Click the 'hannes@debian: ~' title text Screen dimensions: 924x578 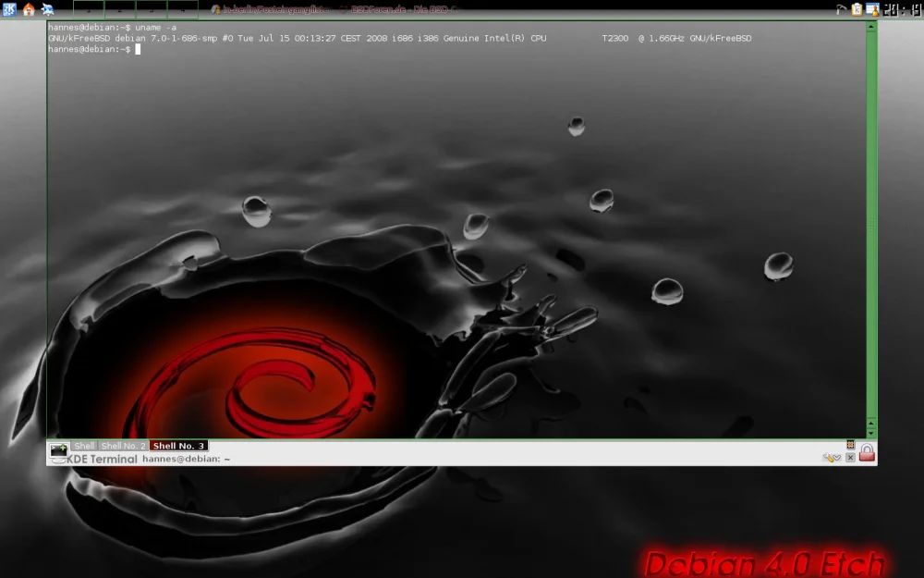[x=187, y=459]
